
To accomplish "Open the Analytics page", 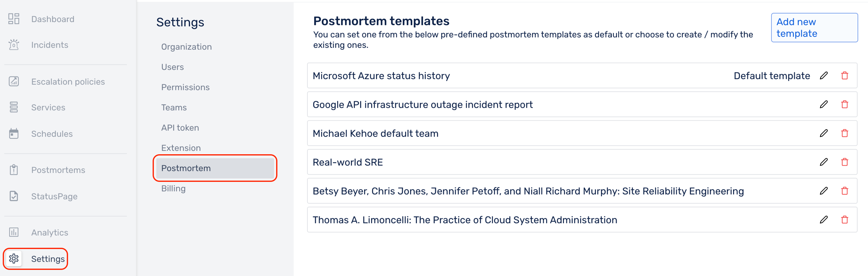I will [x=50, y=232].
